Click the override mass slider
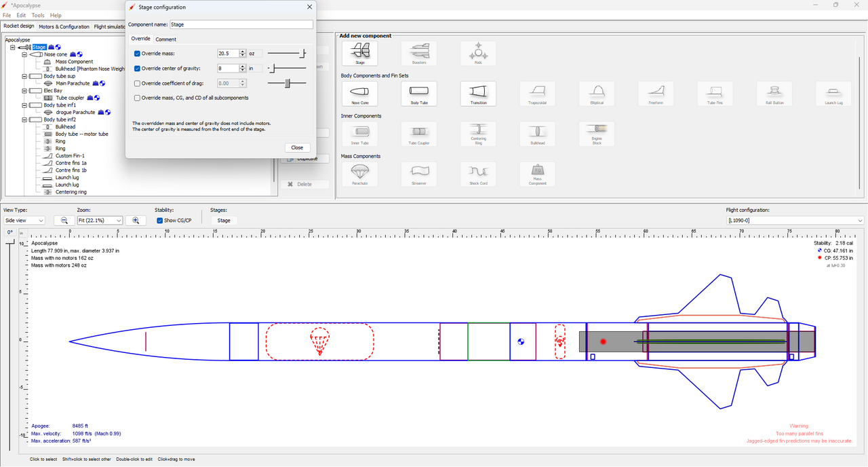The height and width of the screenshot is (467, 868). coord(286,54)
